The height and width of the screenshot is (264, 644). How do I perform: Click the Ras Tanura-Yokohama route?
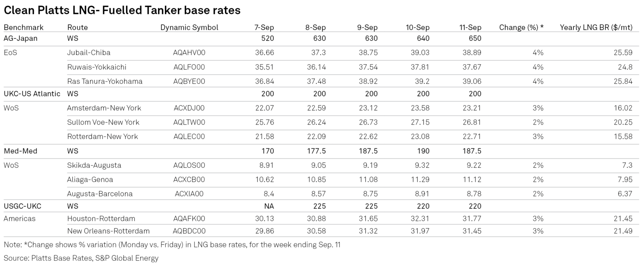[105, 81]
